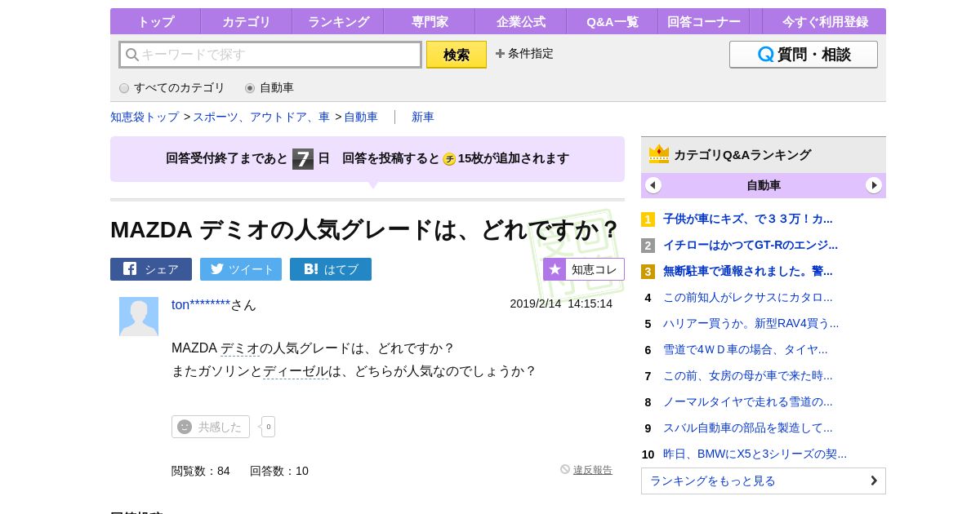Show next ranking category arrow
The height and width of the screenshot is (514, 980).
874,185
